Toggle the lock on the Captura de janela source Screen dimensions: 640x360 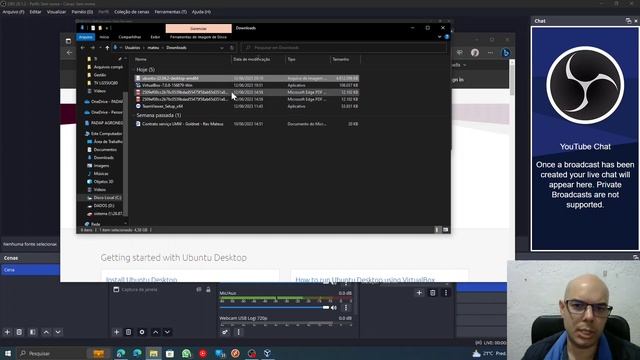coord(208,289)
